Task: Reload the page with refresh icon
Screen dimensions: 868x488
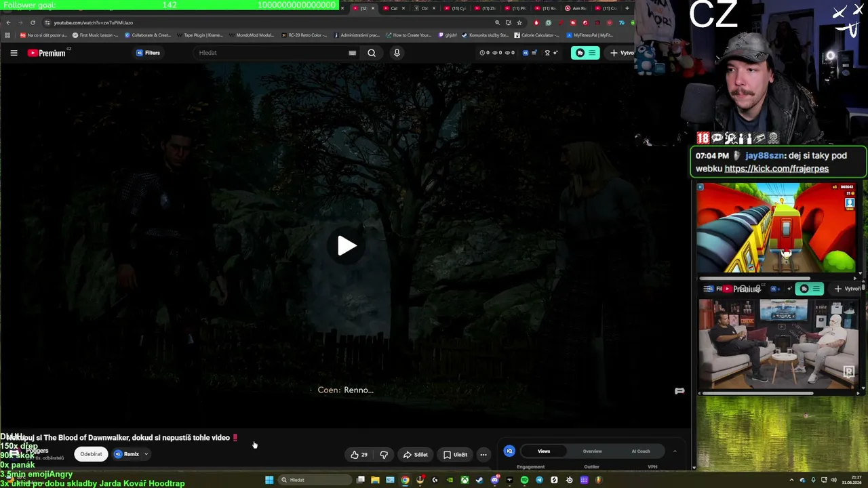Action: 33,22
